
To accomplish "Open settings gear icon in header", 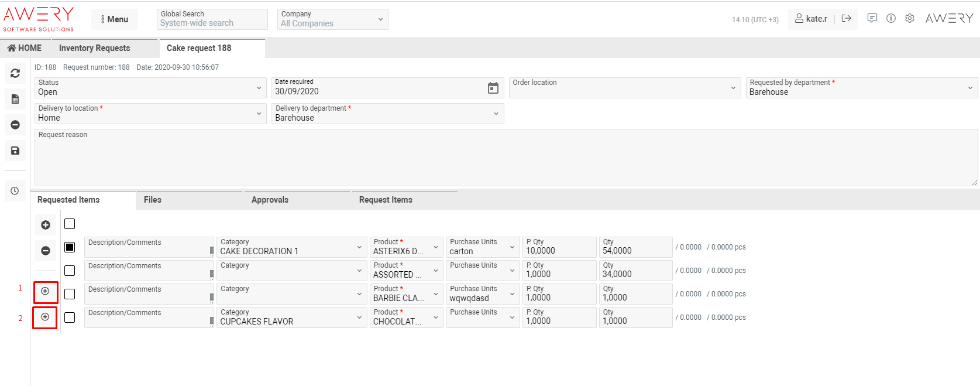I will pos(909,19).
